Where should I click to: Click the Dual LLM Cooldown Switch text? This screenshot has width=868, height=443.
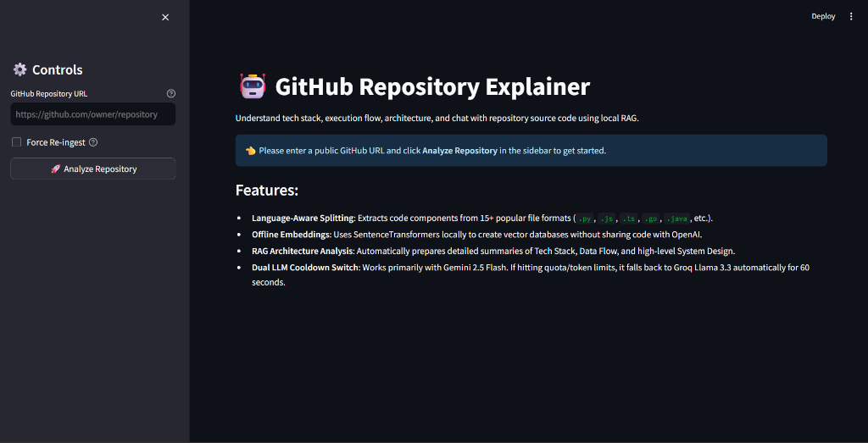tap(306, 268)
